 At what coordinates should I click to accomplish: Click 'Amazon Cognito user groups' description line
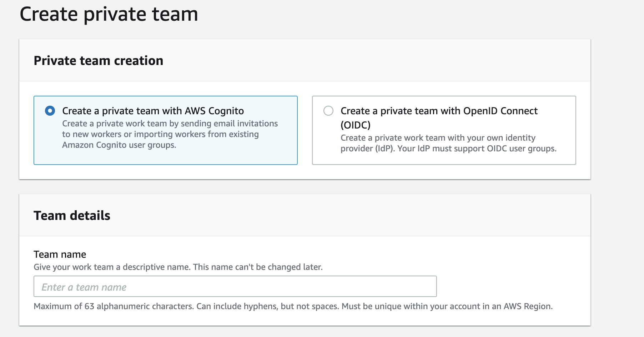tap(119, 145)
